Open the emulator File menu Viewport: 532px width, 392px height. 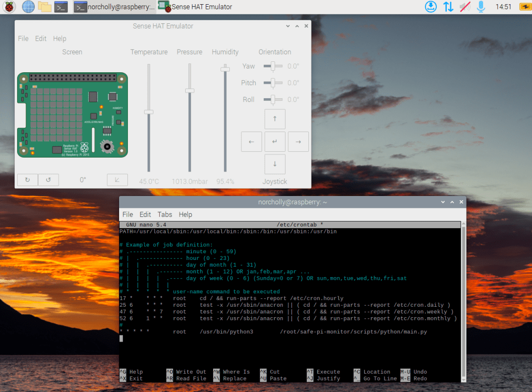tap(23, 38)
